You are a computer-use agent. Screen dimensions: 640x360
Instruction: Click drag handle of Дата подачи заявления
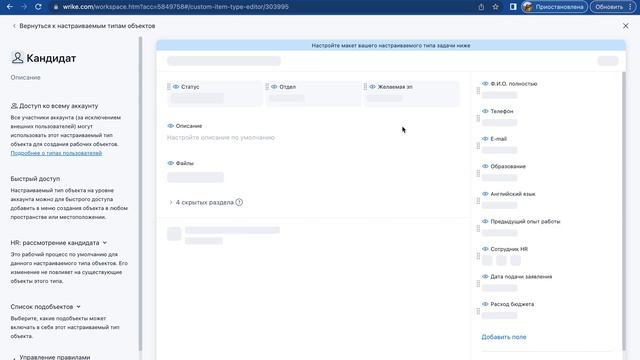click(x=478, y=284)
